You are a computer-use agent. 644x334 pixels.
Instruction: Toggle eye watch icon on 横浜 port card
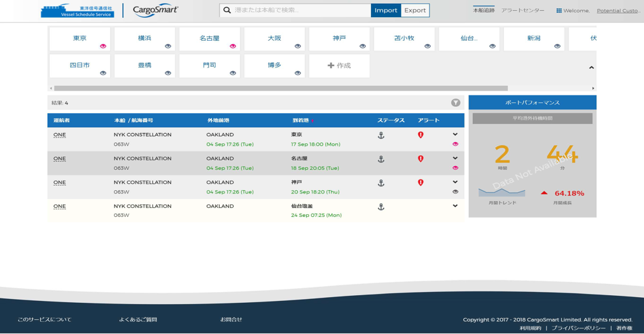point(168,46)
